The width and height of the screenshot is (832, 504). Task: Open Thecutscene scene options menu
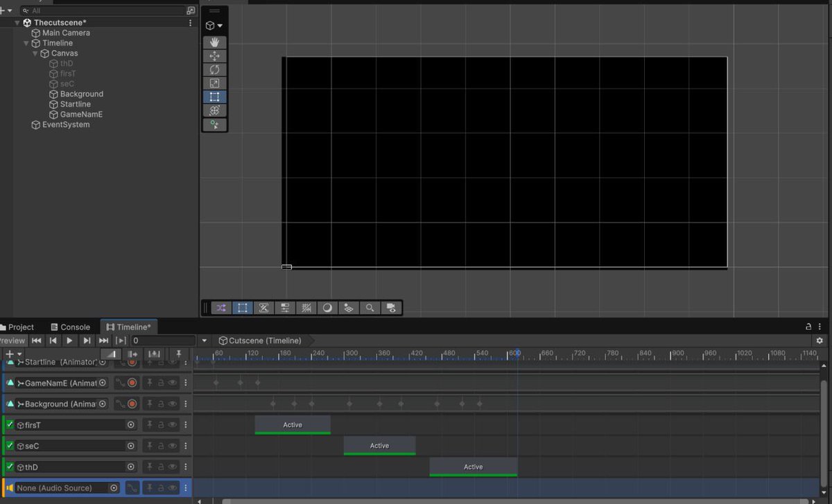pyautogui.click(x=191, y=23)
